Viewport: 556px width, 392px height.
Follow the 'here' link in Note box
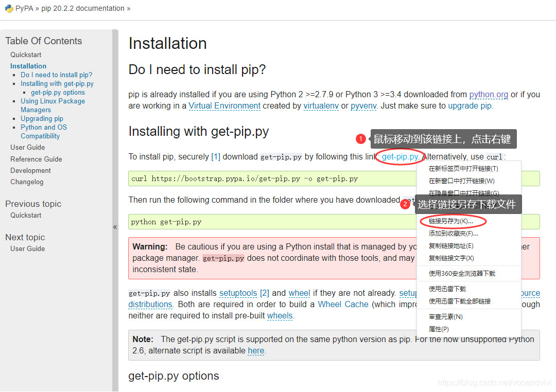[256, 351]
